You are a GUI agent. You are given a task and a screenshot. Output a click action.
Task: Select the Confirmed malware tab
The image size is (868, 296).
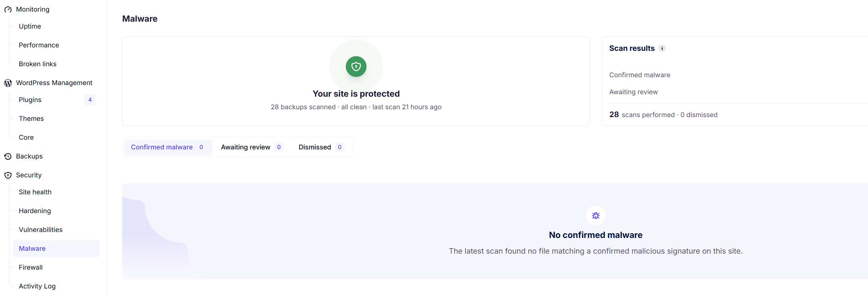coord(168,148)
